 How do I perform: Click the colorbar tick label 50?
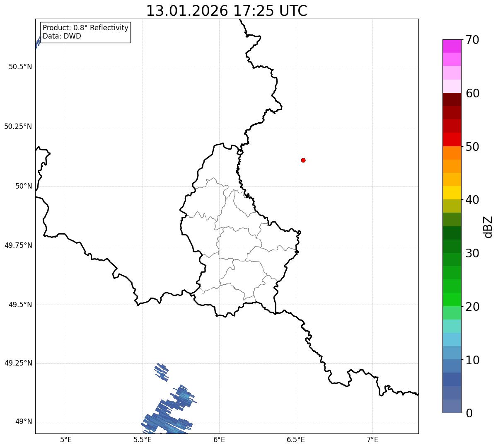click(x=472, y=147)
